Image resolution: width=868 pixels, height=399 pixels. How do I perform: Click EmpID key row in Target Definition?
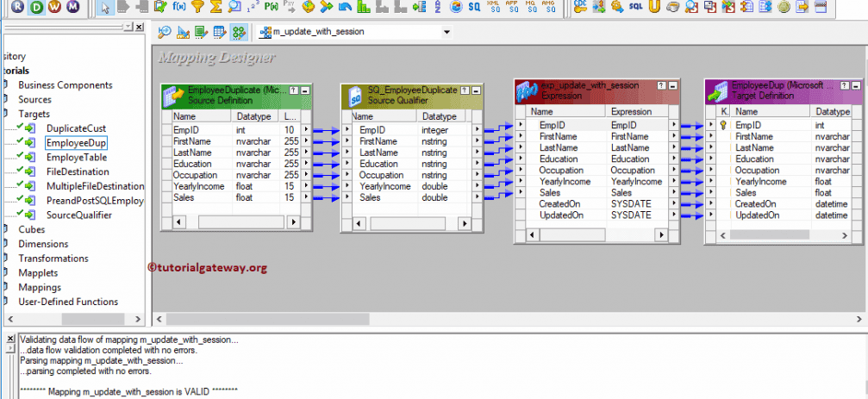(783, 125)
